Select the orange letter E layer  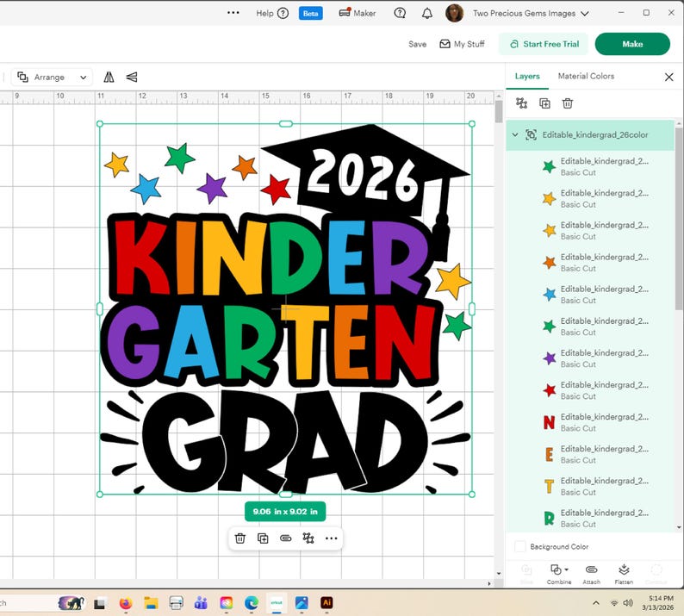(x=590, y=454)
